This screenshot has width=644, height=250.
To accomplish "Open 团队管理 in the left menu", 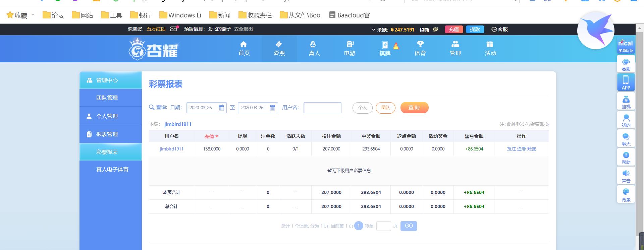I will tap(107, 98).
